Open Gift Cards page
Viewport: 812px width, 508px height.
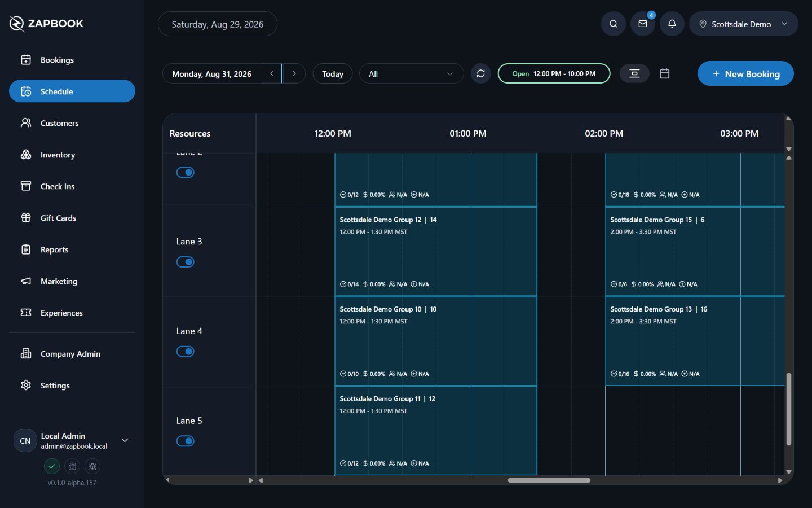pos(72,218)
